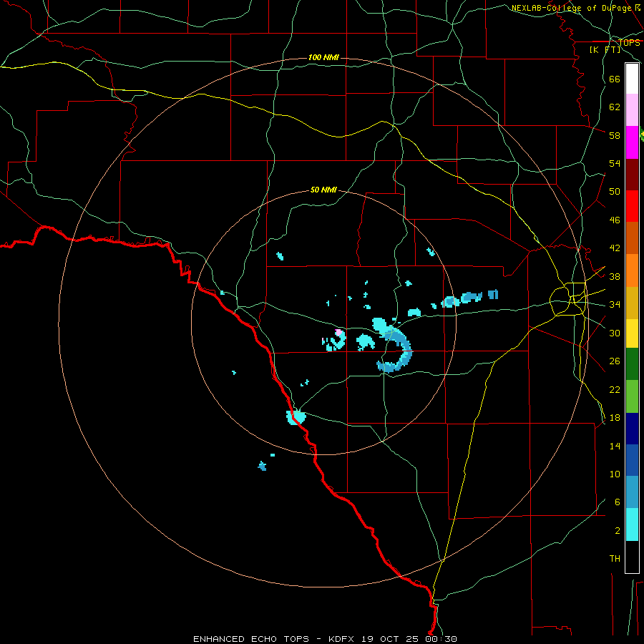Image resolution: width=644 pixels, height=644 pixels.
Task: Click the 100 NMI range ring label
Action: pyautogui.click(x=323, y=57)
